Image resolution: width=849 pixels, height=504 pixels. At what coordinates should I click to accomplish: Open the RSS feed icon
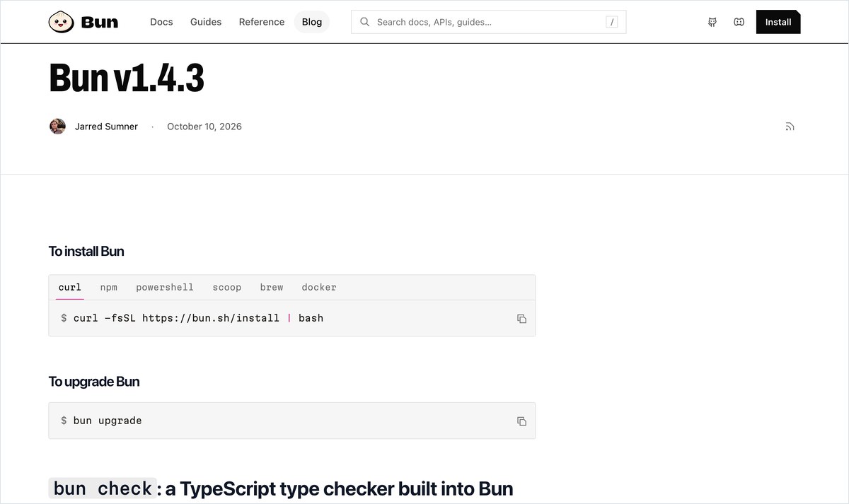(790, 127)
